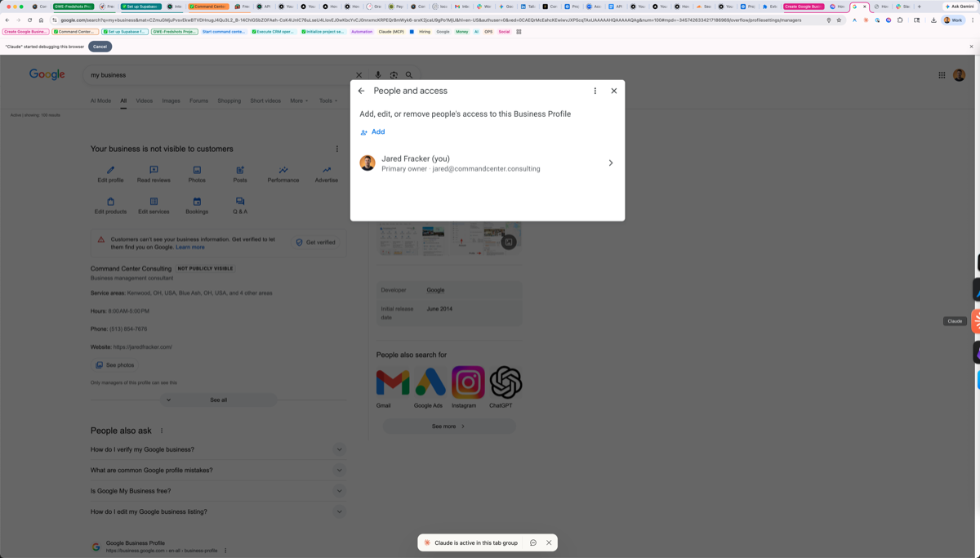
Task: Open the Tools dropdown in search filters
Action: tap(329, 100)
